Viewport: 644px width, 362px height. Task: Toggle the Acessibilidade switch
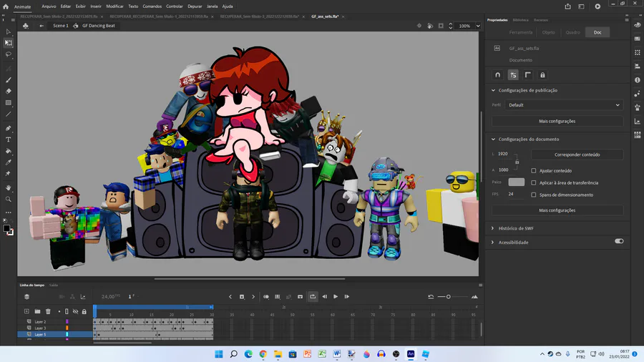[x=619, y=242]
